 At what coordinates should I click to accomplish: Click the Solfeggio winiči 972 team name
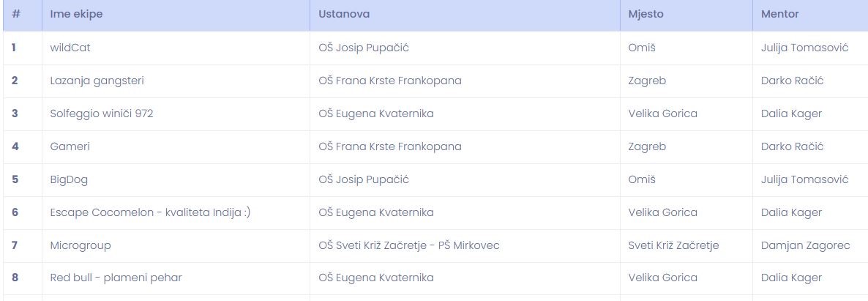point(101,114)
